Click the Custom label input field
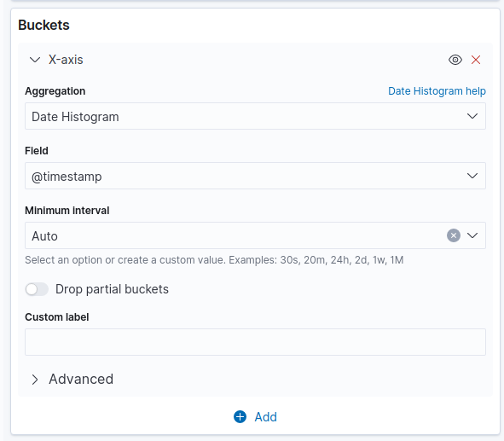 coord(255,342)
